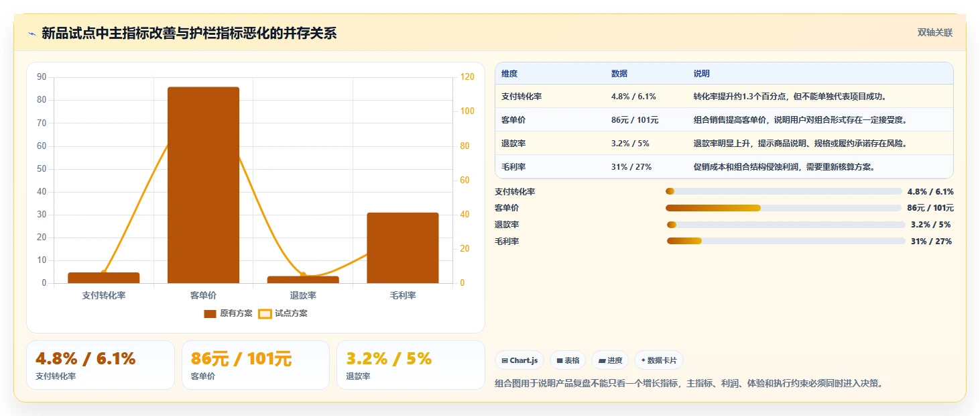Image resolution: width=980 pixels, height=416 pixels.
Task: Click the 数据 column header
Action: click(619, 74)
